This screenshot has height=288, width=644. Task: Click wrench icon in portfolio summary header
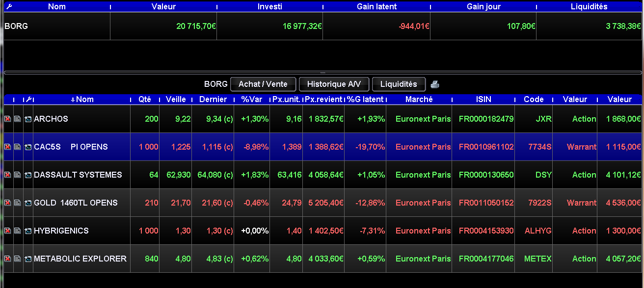pyautogui.click(x=8, y=7)
